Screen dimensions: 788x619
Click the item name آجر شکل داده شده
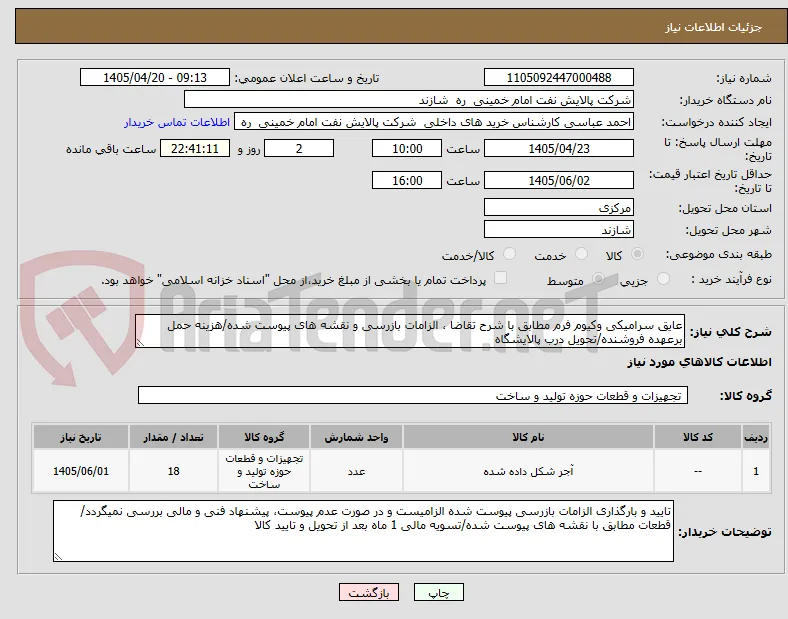coord(528,471)
